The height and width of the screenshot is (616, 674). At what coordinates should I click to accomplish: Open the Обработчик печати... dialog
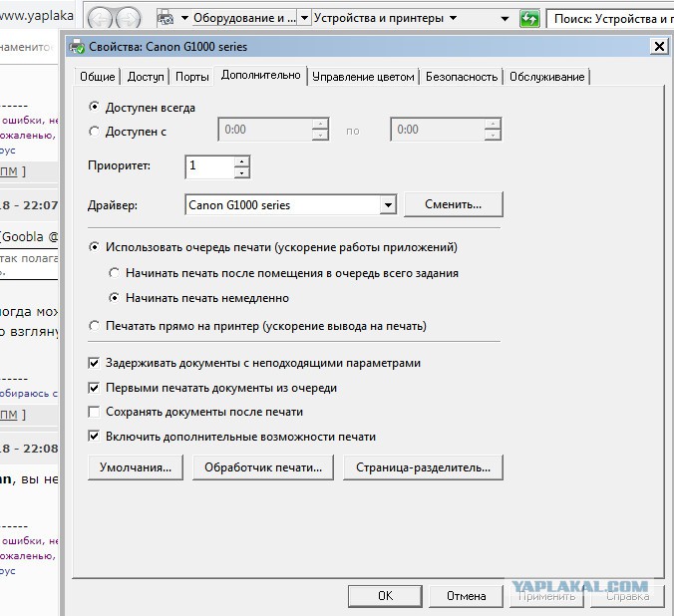point(263,467)
